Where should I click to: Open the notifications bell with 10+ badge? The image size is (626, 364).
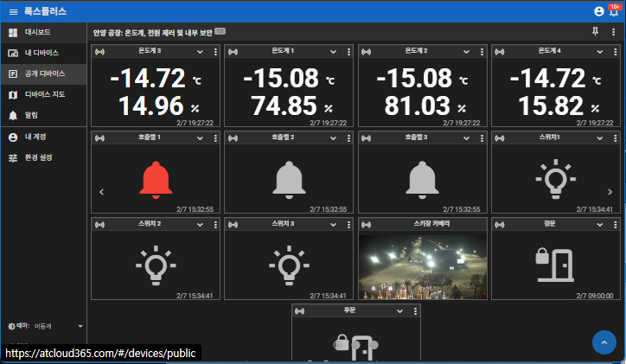pos(614,12)
